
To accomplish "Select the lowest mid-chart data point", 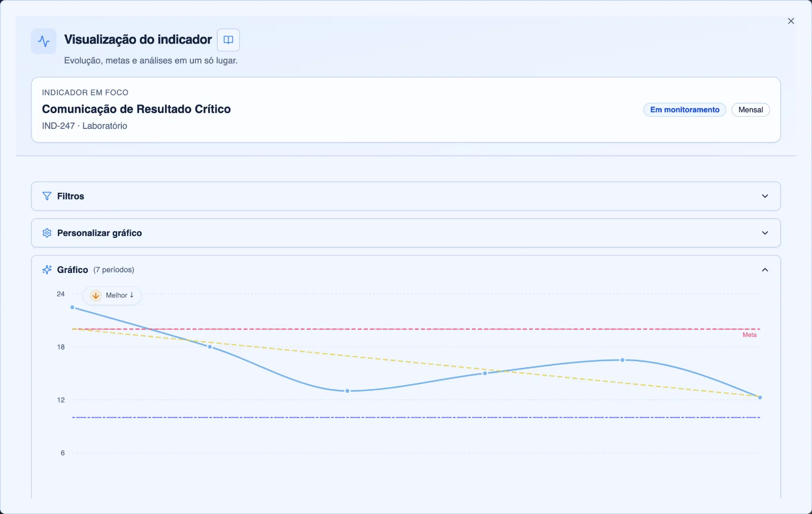I will 347,391.
